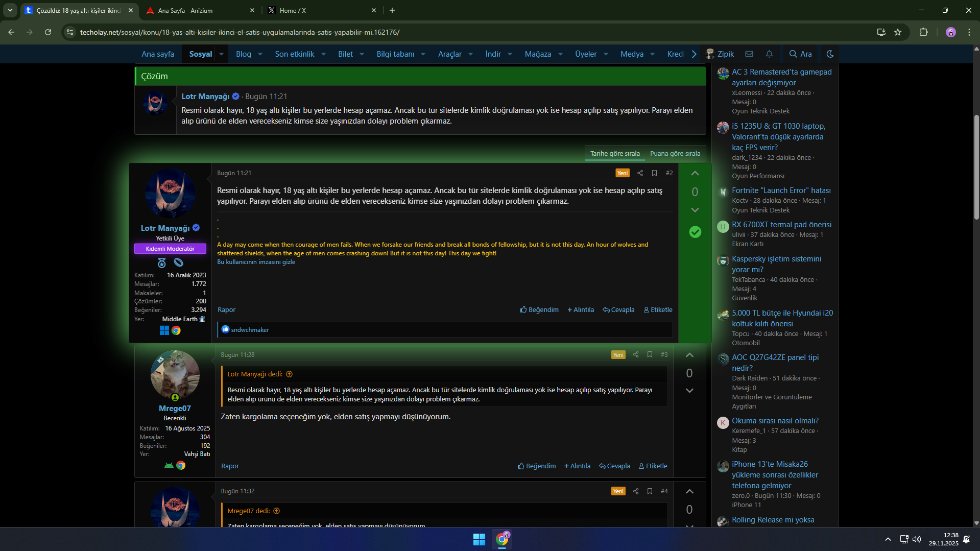Share post #3 via share icon
Viewport: 980px width, 551px height.
(636, 354)
